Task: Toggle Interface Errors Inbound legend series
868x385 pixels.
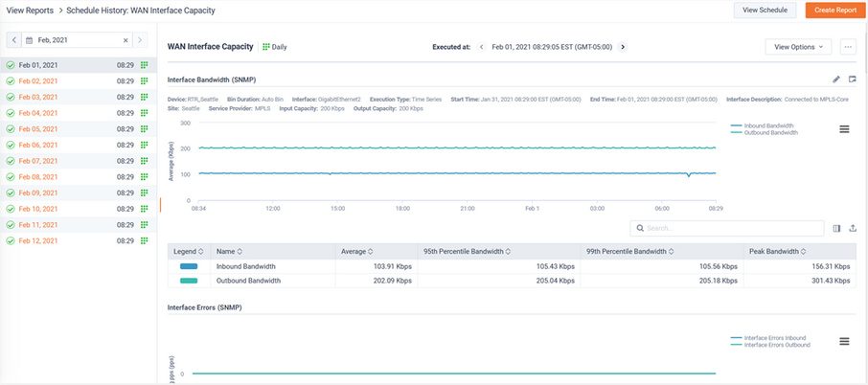Action: coord(768,338)
